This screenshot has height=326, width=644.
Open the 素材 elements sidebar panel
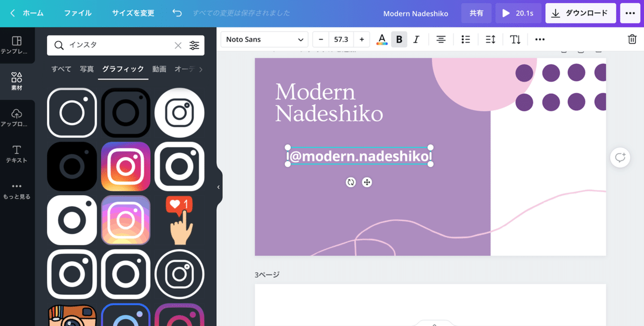tap(17, 81)
